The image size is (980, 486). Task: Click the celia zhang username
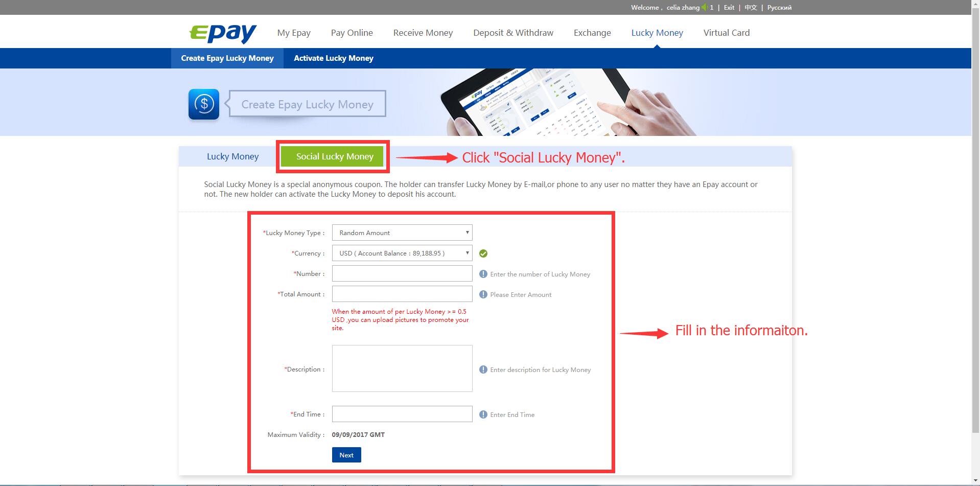683,7
